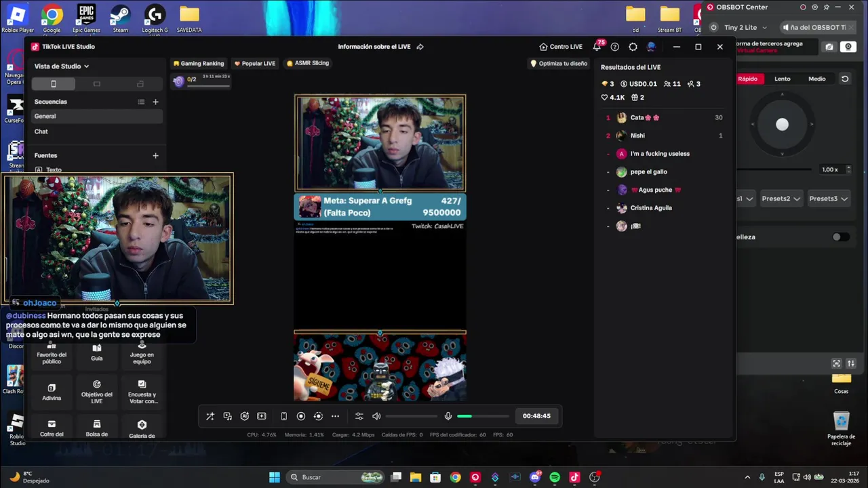
Task: Click the Meta Superar A Grefg goal widget
Action: pyautogui.click(x=380, y=207)
